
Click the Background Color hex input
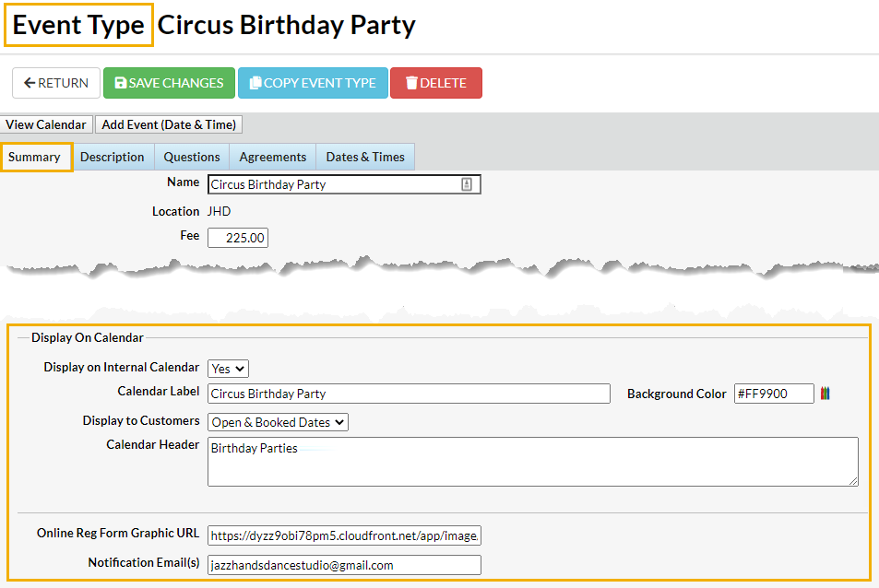(x=774, y=394)
